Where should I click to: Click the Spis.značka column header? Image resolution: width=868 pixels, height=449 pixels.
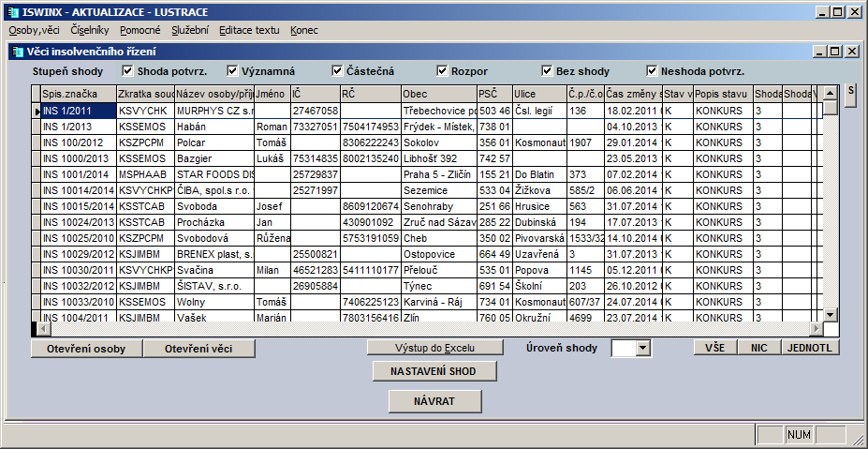[79, 94]
